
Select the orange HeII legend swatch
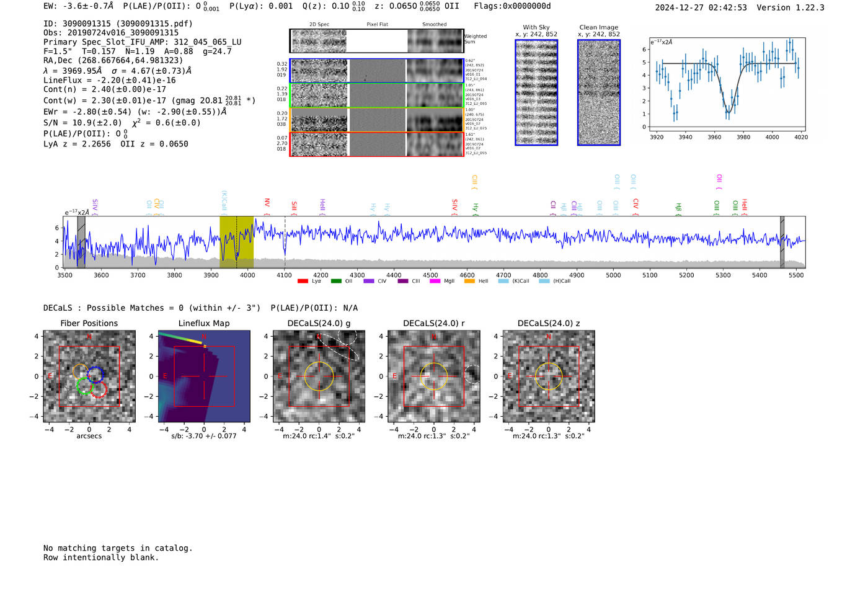(x=469, y=281)
